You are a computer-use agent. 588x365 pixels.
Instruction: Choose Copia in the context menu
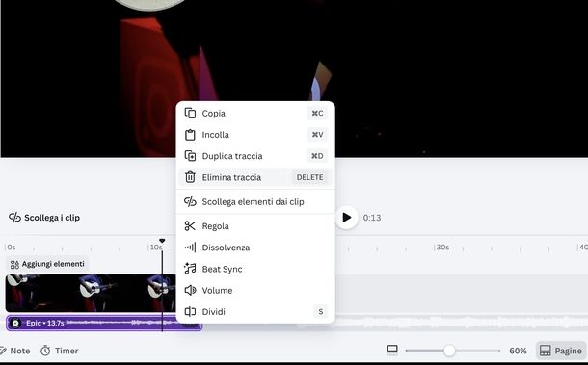(255, 114)
